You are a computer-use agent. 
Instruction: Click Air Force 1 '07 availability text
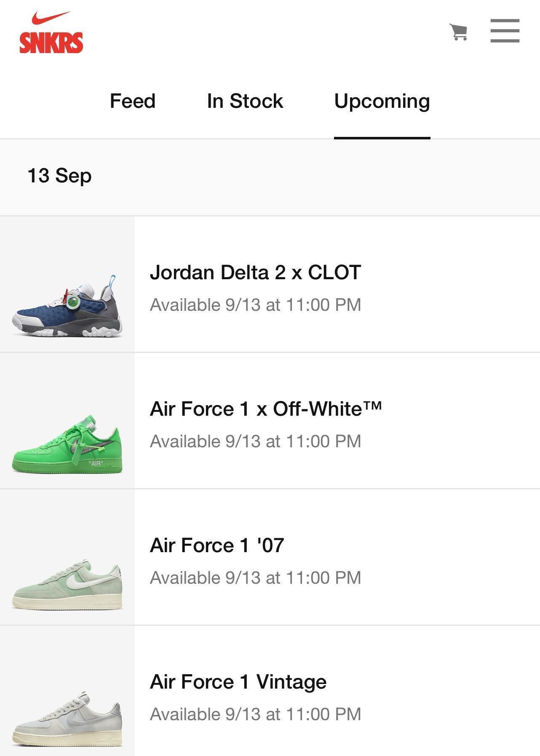[x=255, y=578]
